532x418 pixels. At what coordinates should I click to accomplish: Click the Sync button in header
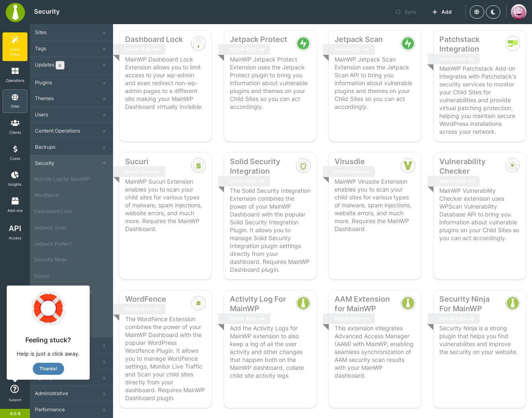coord(406,12)
